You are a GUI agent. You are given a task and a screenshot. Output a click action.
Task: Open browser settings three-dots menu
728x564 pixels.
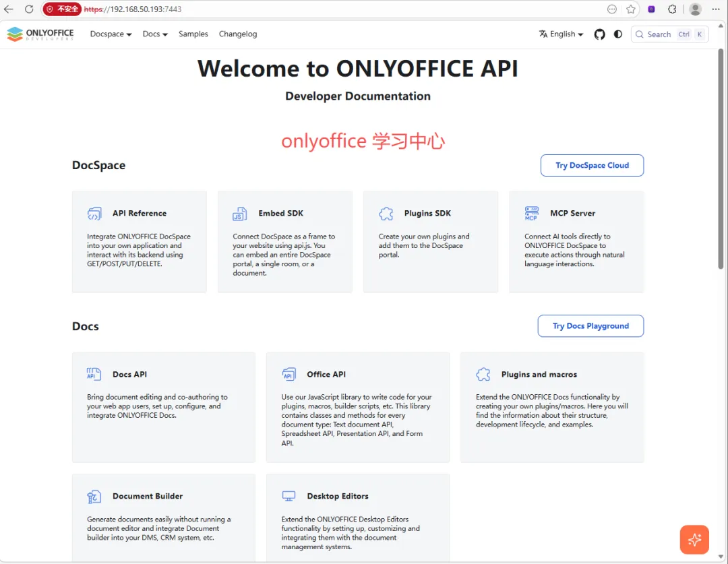tap(716, 9)
